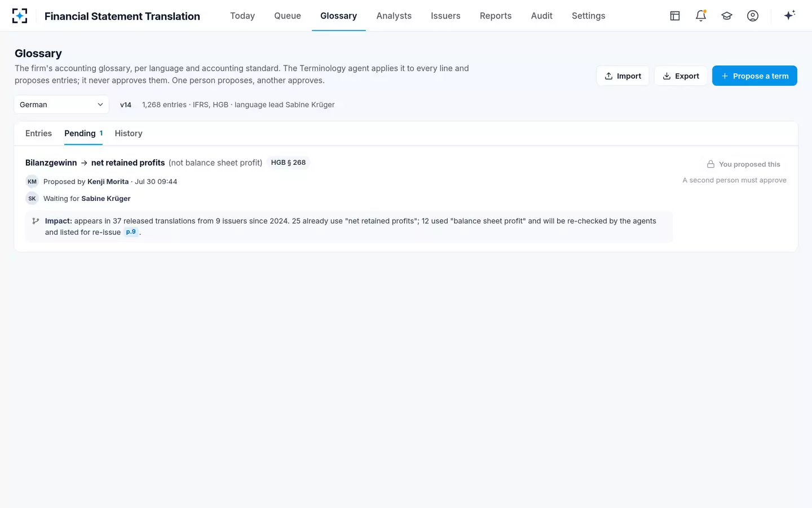Image resolution: width=812 pixels, height=508 pixels.
Task: Open the Analysts nav tab
Action: click(x=394, y=16)
